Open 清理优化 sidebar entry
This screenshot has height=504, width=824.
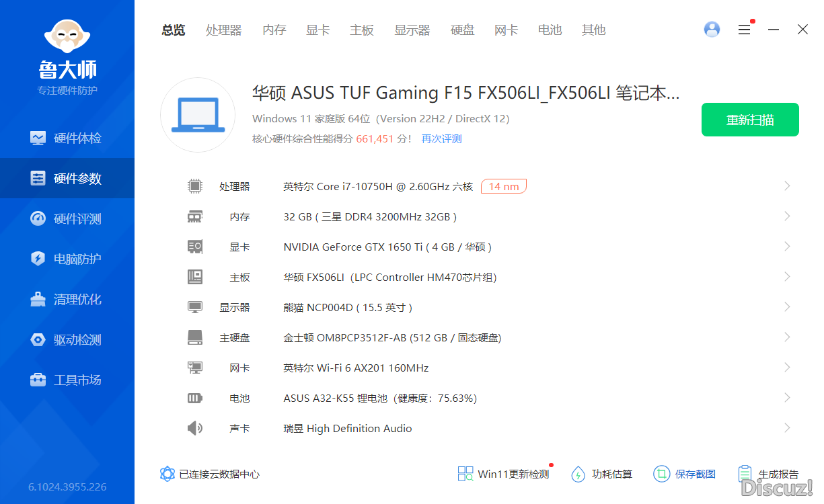[x=67, y=299]
